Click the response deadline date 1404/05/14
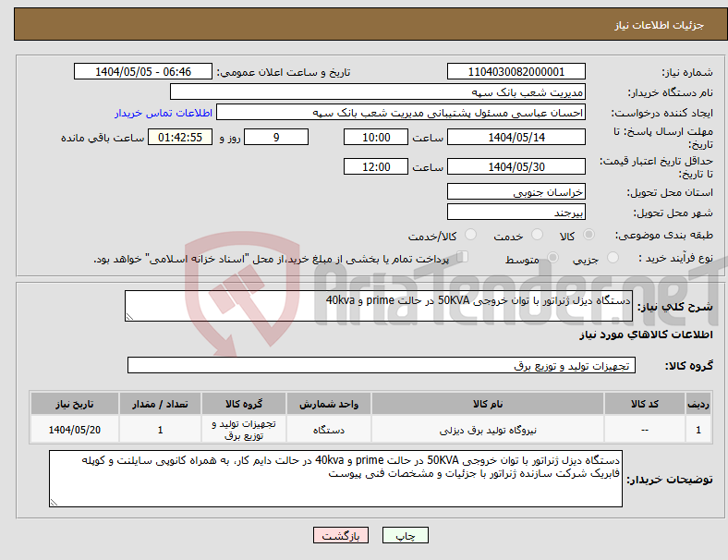This screenshot has width=728, height=560. [516, 137]
